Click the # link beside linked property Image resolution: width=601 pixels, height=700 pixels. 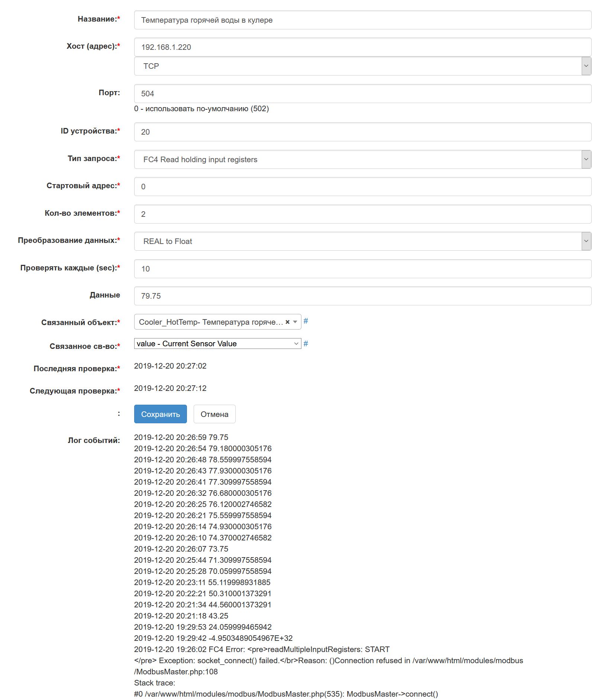(x=306, y=344)
